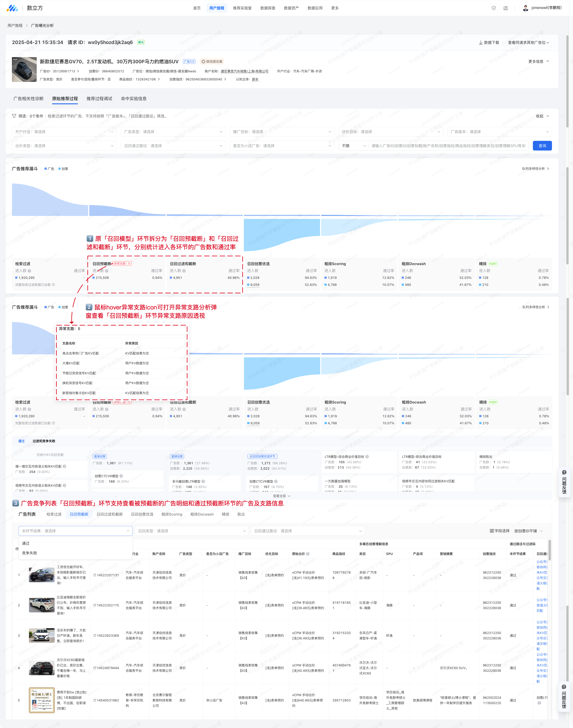The image size is (573, 728).
Task: Open the document icon beside the shield
Action: (x=505, y=8)
